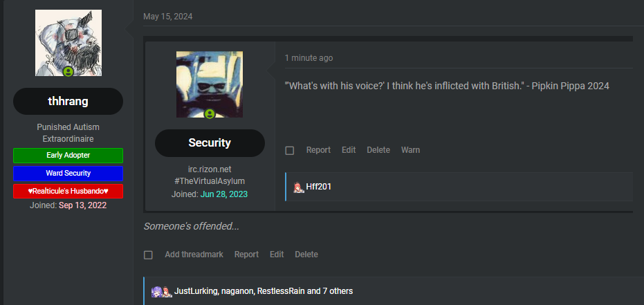Image resolution: width=644 pixels, height=305 pixels.
Task: Click Security's avatar image
Action: click(210, 84)
